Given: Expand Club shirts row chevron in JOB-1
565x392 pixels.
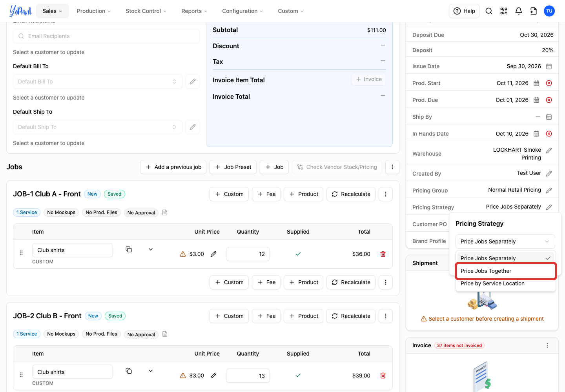Looking at the screenshot, I should coord(151,249).
